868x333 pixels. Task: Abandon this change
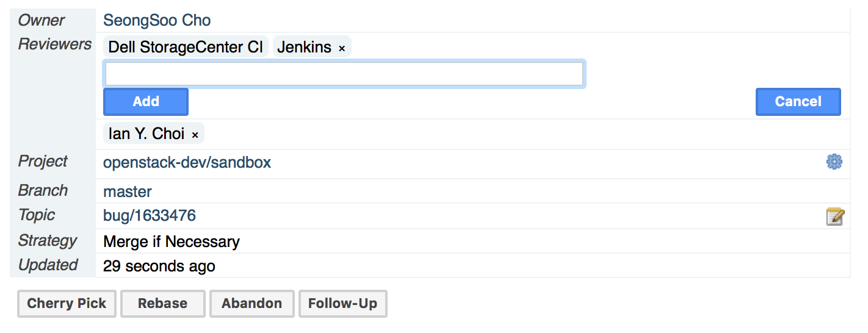click(252, 304)
